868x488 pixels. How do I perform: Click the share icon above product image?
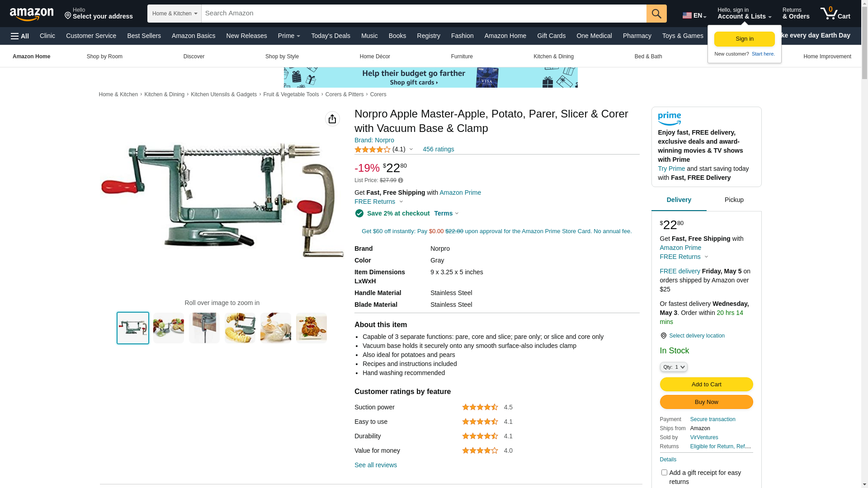(x=332, y=119)
